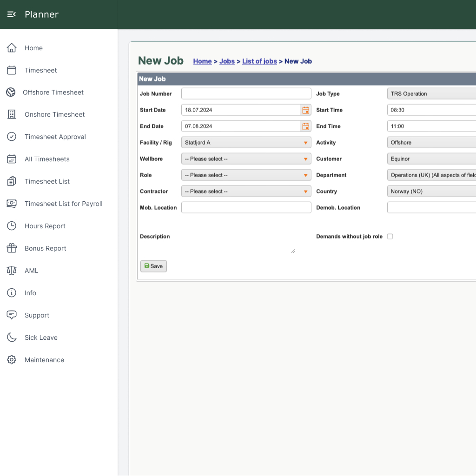Screen dimensions: 476x476
Task: Open the Start Date calendar picker
Action: tap(306, 110)
